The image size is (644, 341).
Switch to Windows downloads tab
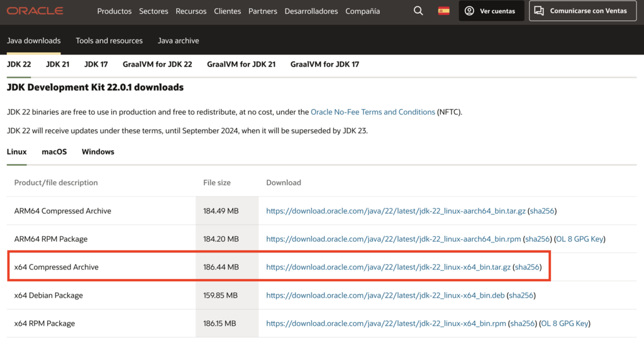pos(97,152)
